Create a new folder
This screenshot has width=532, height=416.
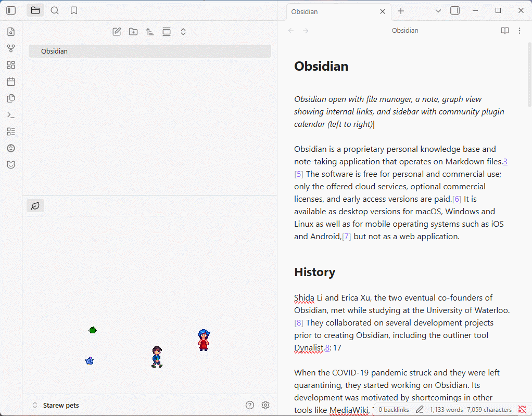133,32
